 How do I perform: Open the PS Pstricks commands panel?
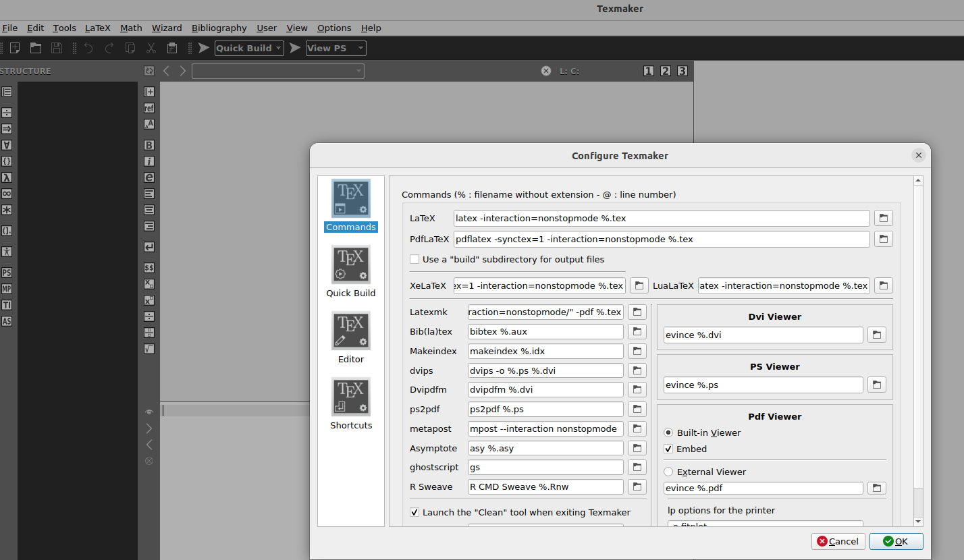point(7,273)
